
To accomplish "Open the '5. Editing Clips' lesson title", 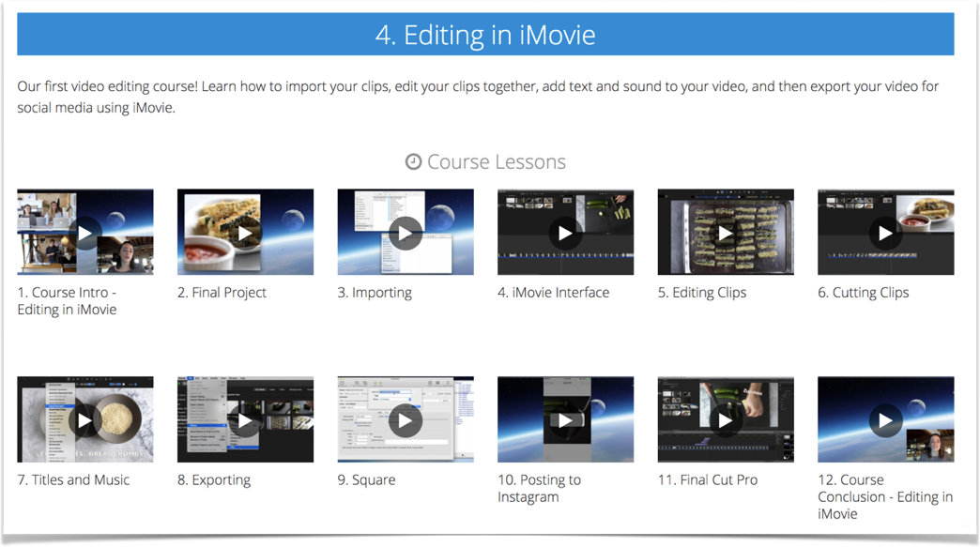I will click(x=702, y=293).
